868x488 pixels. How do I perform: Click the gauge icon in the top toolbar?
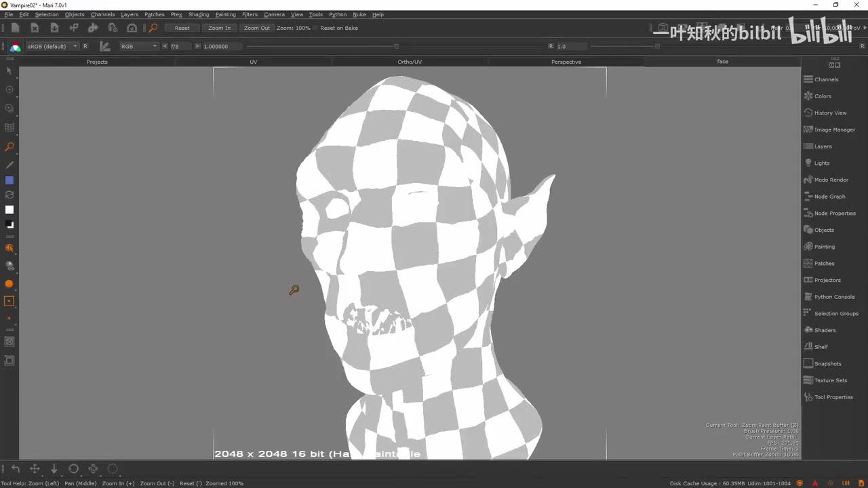[x=132, y=28]
